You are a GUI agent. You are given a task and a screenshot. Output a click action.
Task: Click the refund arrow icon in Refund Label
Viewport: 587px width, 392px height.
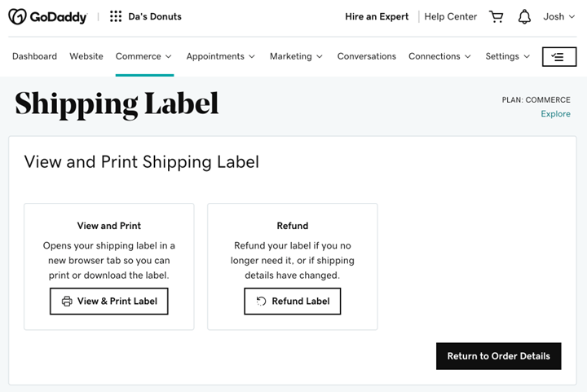tap(261, 302)
